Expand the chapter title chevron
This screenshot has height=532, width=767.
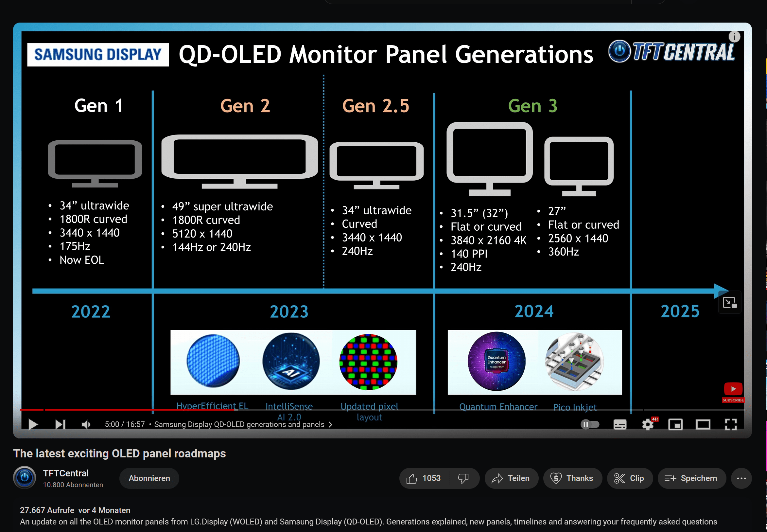click(330, 424)
